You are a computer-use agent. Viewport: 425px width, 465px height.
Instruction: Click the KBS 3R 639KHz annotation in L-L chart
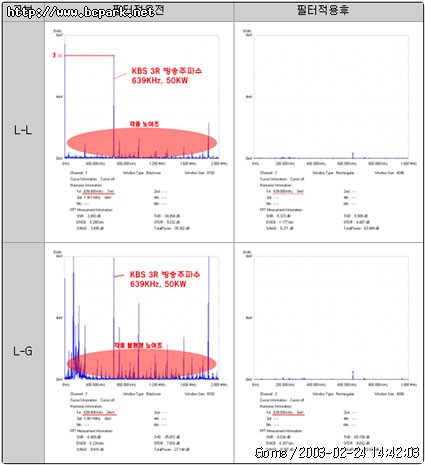(166, 76)
